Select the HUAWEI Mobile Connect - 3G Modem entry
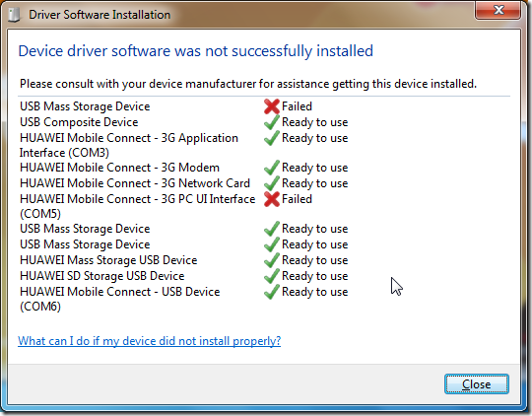 coord(119,168)
